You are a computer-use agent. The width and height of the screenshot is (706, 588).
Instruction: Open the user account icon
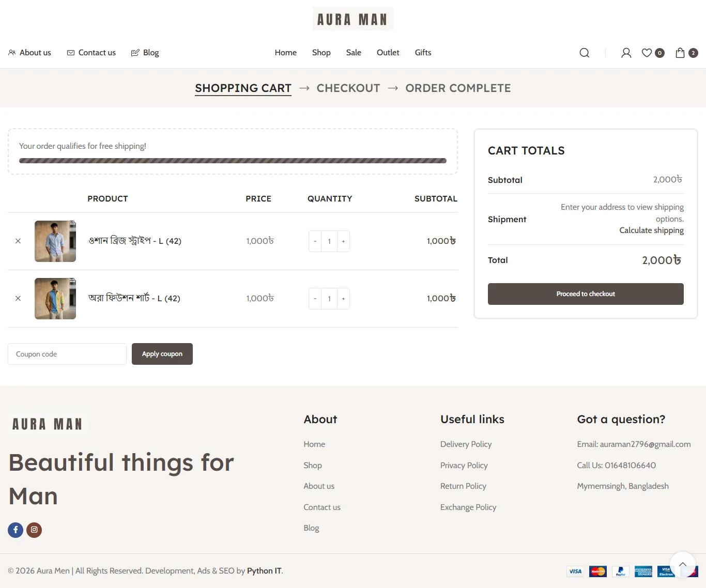626,53
